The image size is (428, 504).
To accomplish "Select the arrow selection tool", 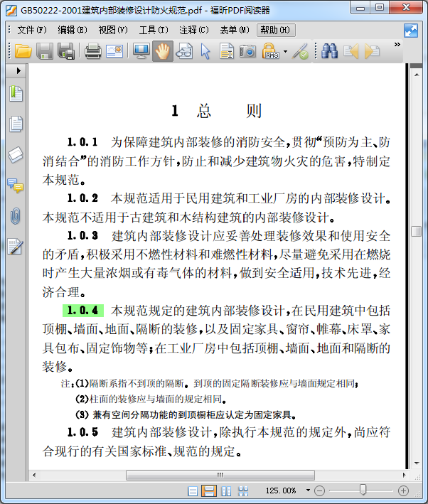I will coord(205,51).
